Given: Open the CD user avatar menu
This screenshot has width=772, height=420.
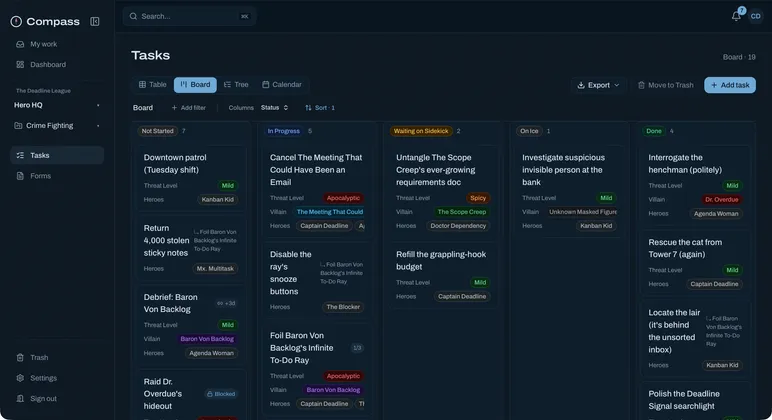Looking at the screenshot, I should click(755, 16).
